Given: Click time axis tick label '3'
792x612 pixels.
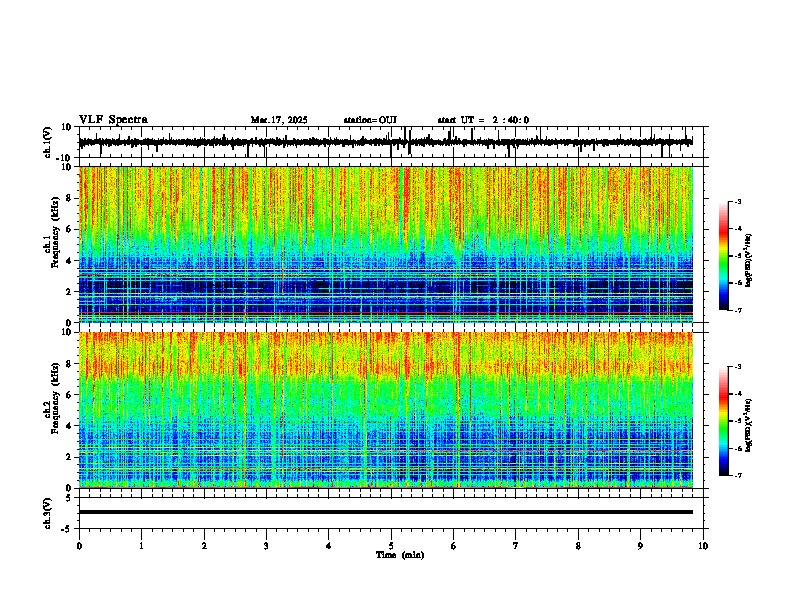Looking at the screenshot, I should 266,546.
